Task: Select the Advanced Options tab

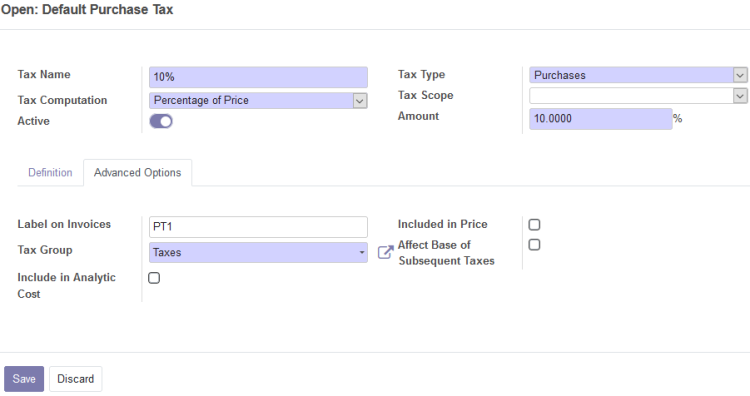Action: (x=138, y=173)
